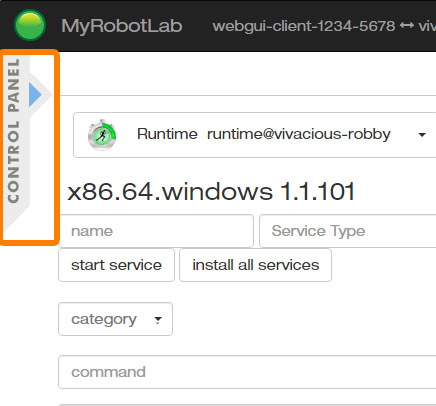Focus the command input box
This screenshot has width=436, height=406.
tap(247, 372)
